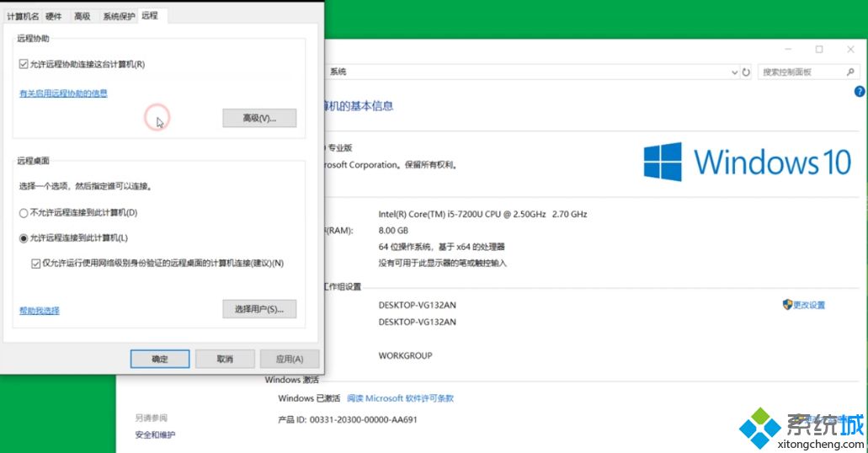Open link 有关启用远程协助的信息

click(63, 93)
